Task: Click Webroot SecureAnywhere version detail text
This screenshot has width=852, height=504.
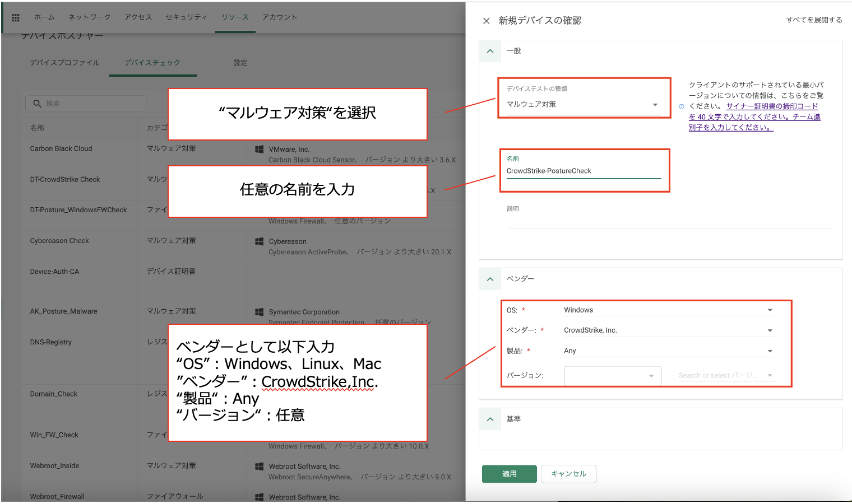Action: 360,477
